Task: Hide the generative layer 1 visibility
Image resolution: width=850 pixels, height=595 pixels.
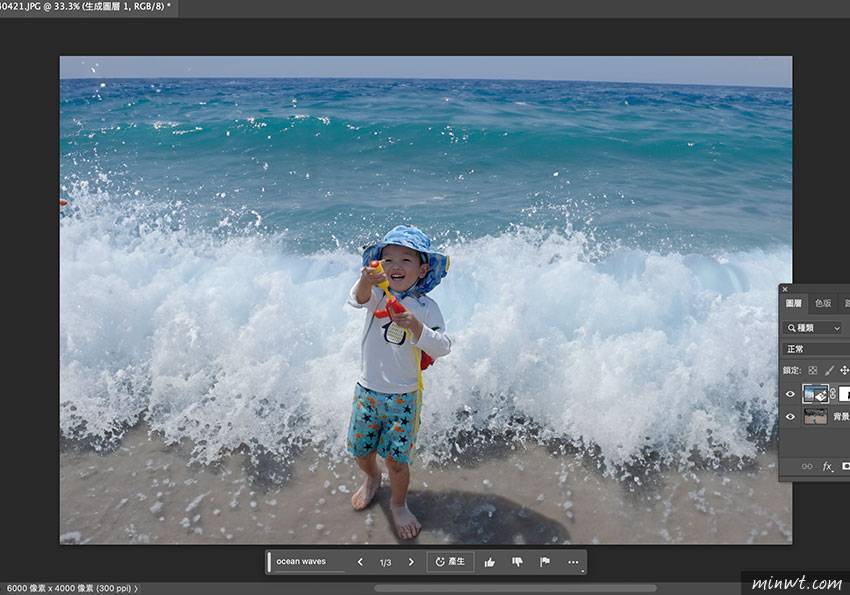Action: tap(790, 394)
